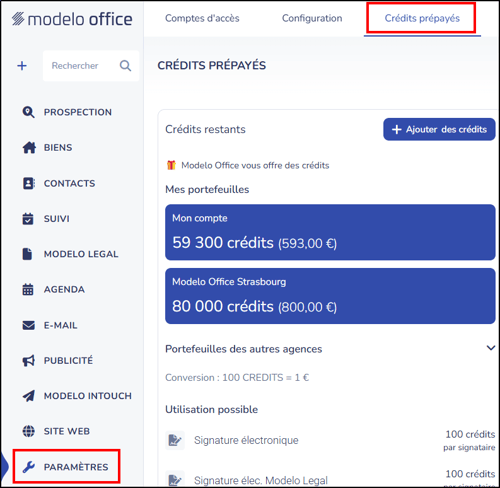Click the Signature électronique label
This screenshot has width=500, height=488.
coord(246,440)
